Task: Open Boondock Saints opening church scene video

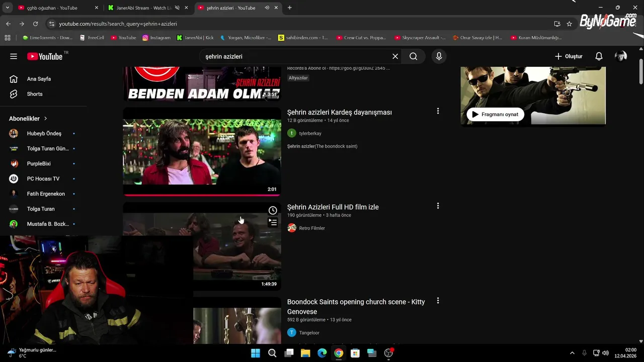Action: pyautogui.click(x=356, y=306)
